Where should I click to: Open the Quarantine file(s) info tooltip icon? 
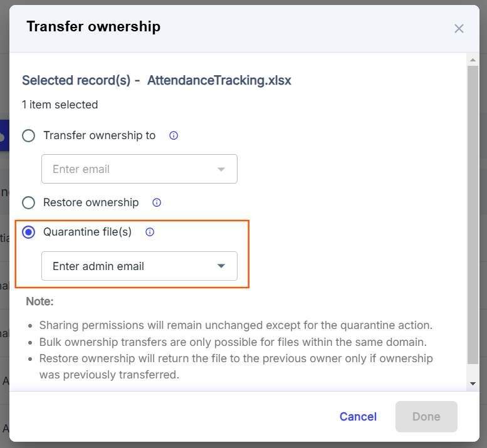pyautogui.click(x=150, y=232)
